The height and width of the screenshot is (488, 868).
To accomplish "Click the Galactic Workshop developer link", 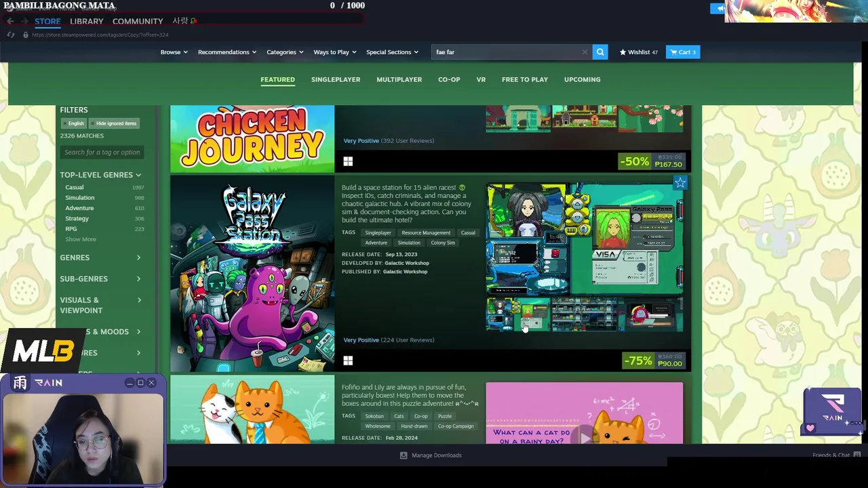I will click(x=407, y=263).
